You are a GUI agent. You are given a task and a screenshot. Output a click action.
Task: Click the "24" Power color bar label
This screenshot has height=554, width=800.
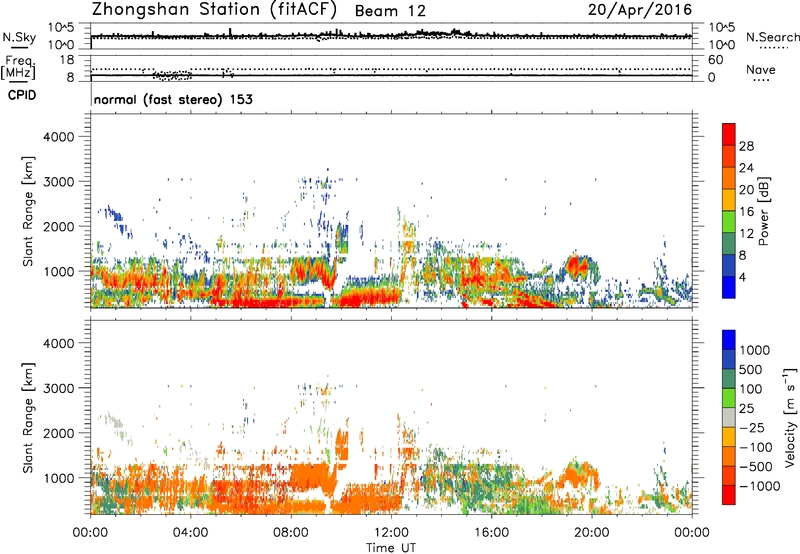coord(746,168)
